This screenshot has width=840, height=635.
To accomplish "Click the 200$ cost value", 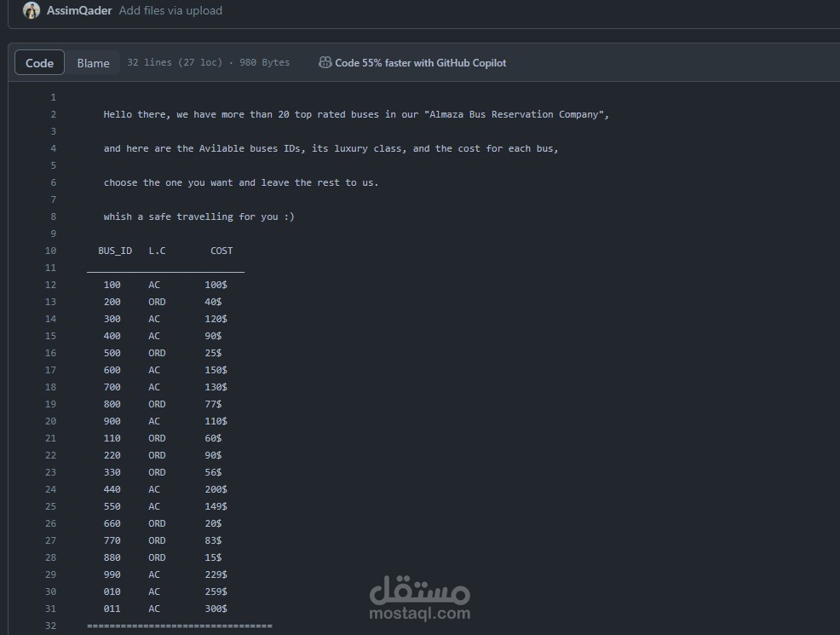I will pyautogui.click(x=216, y=489).
